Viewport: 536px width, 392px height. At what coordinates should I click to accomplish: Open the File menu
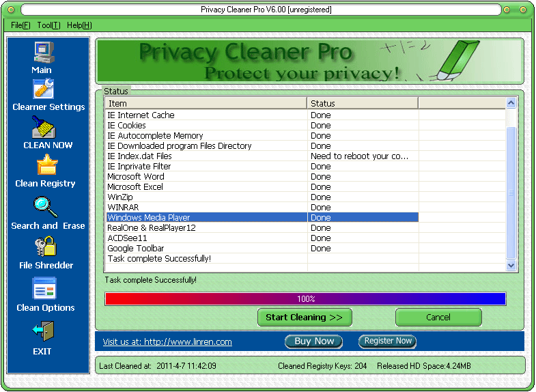pos(21,25)
